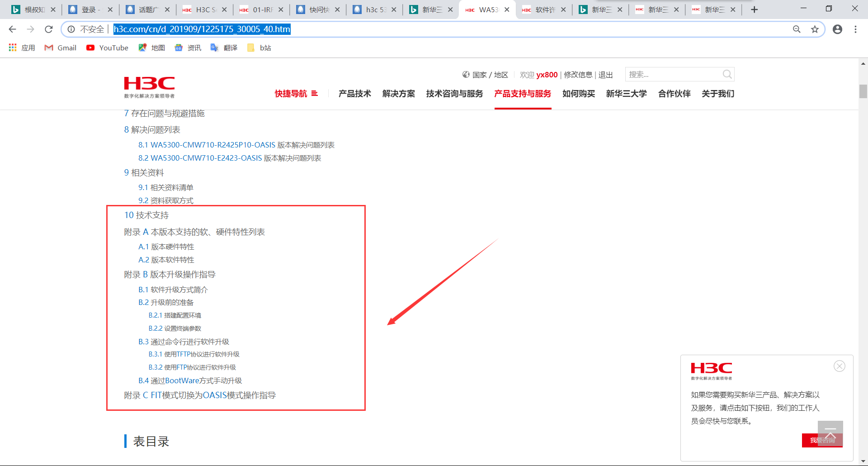The width and height of the screenshot is (868, 466).
Task: Open the B.2.1 搭建配置环境 link
Action: 175,315
